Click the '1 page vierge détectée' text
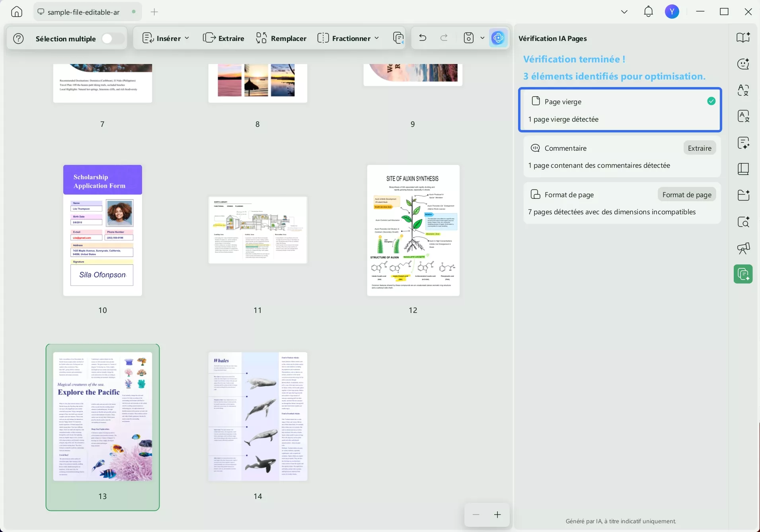The height and width of the screenshot is (532, 760). [563, 119]
